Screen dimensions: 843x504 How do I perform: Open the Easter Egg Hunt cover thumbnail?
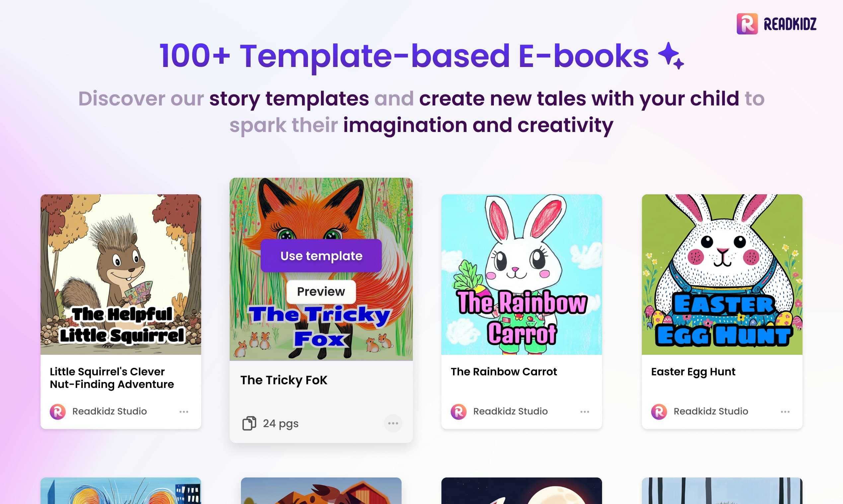click(x=722, y=274)
